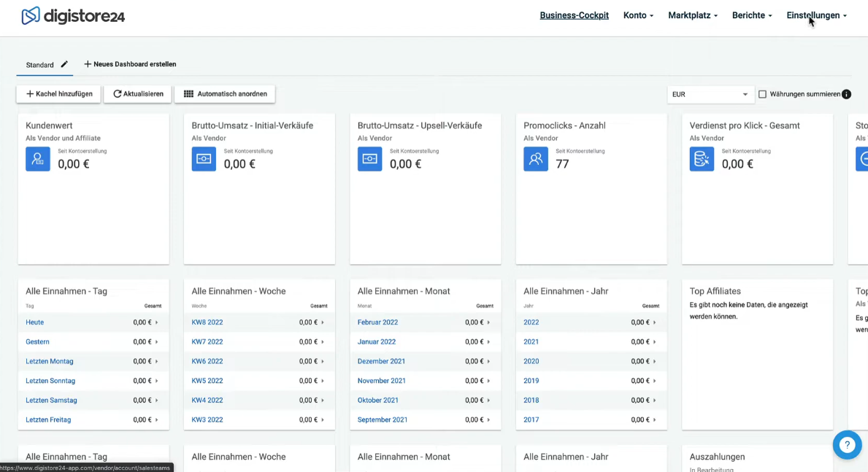Click arrow in Dezember 2021 row
Screen dimensions: 868x472
(489, 361)
